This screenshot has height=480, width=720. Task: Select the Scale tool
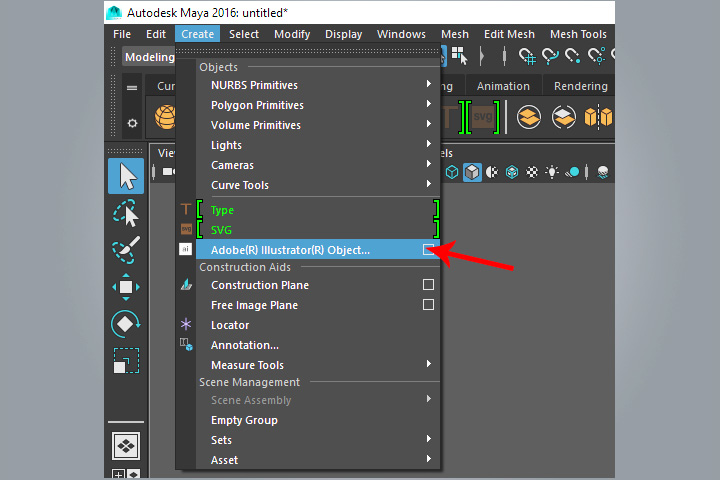tap(126, 360)
